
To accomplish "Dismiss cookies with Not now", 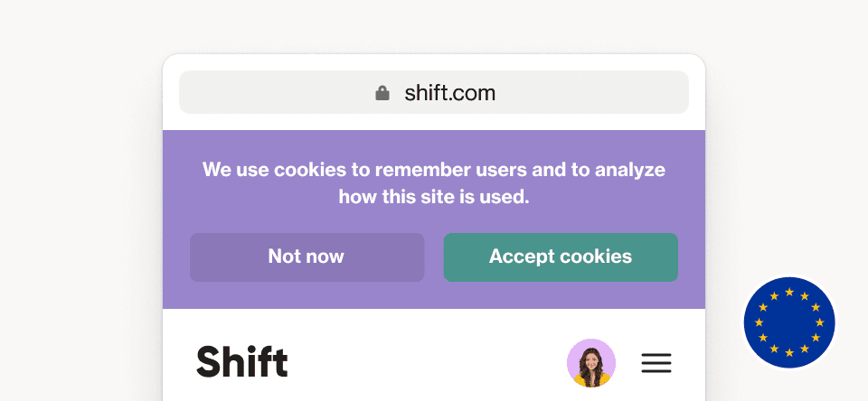I will pos(307,256).
